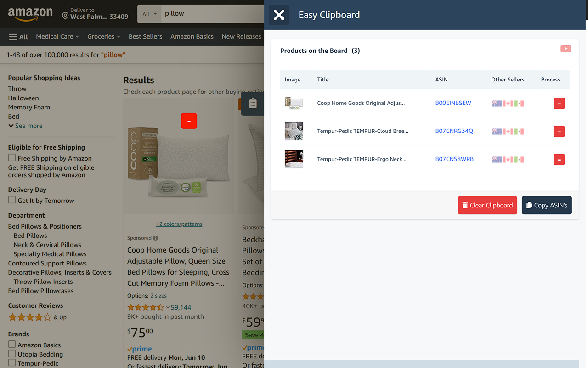Click the Australia flag for B07CNS8WRB
588x368 pixels.
[x=497, y=160]
